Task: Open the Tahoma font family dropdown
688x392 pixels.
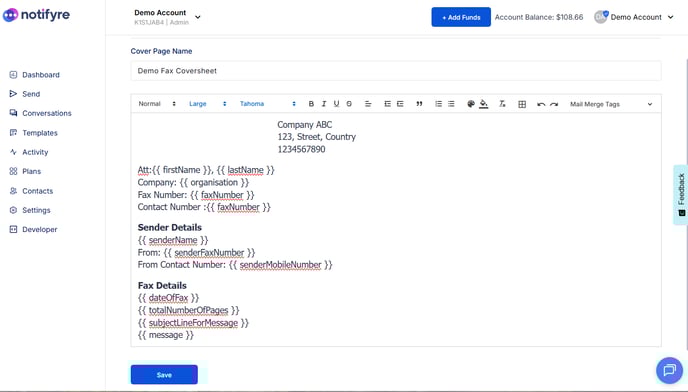Action: coord(268,104)
